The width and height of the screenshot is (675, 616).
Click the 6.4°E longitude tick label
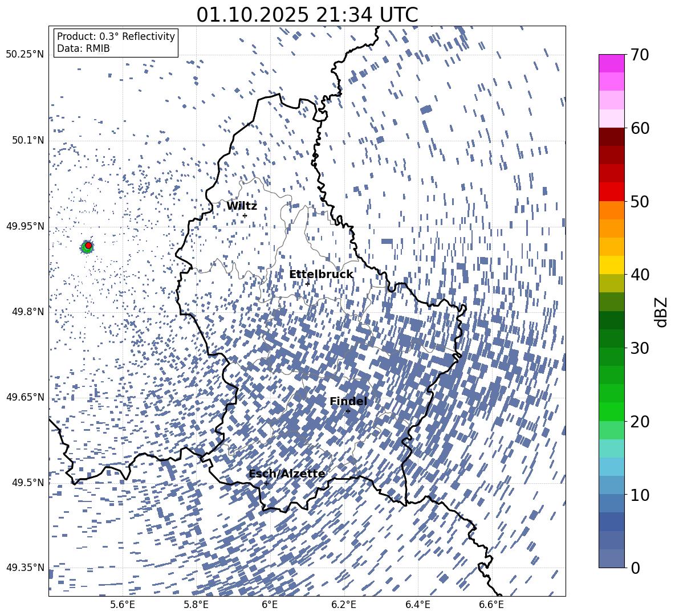point(418,605)
